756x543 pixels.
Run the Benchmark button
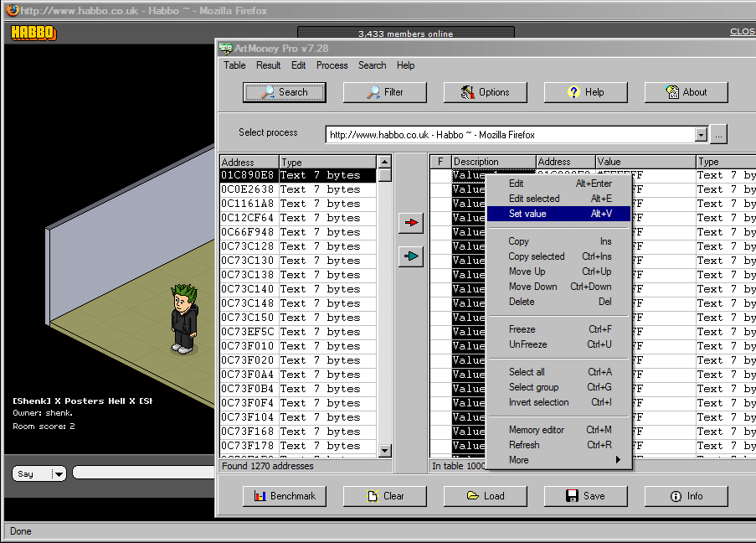coord(285,496)
